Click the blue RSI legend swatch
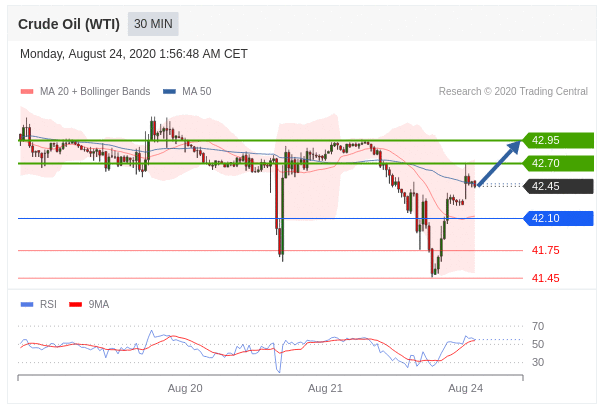The height and width of the screenshot is (412, 600). 27,305
